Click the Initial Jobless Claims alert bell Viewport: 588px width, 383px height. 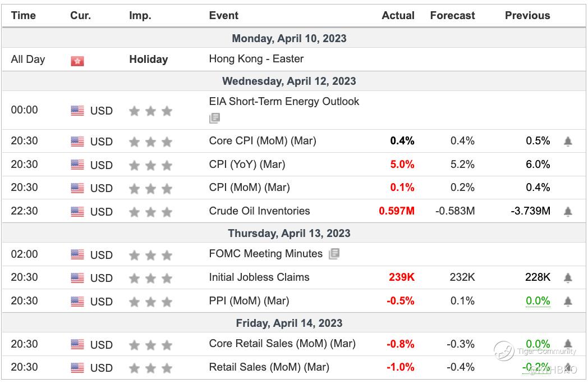click(568, 278)
